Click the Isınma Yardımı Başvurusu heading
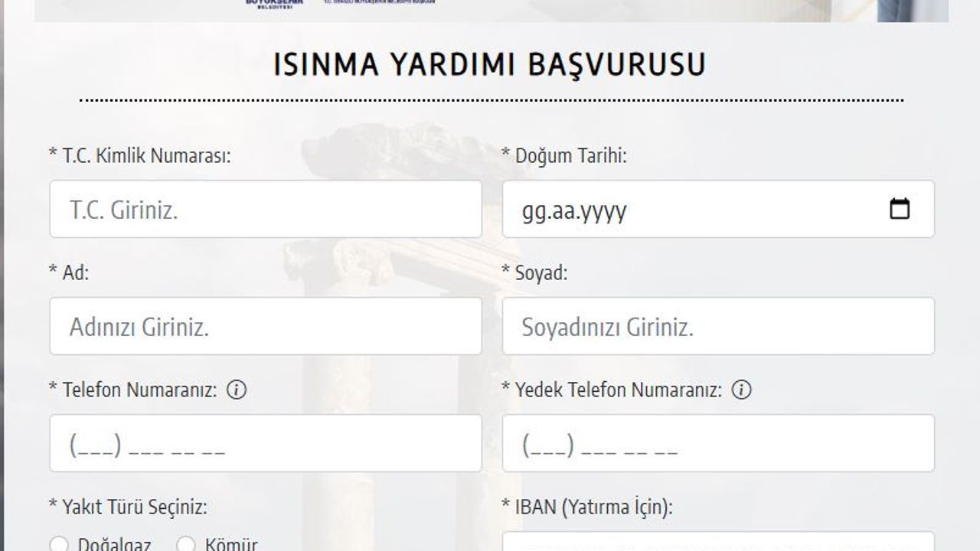 [489, 65]
